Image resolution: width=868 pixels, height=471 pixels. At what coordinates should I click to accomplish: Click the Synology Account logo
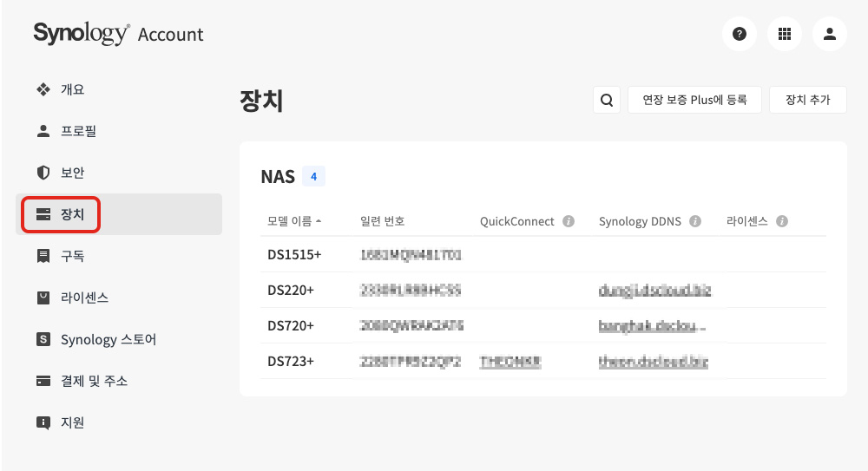(118, 34)
